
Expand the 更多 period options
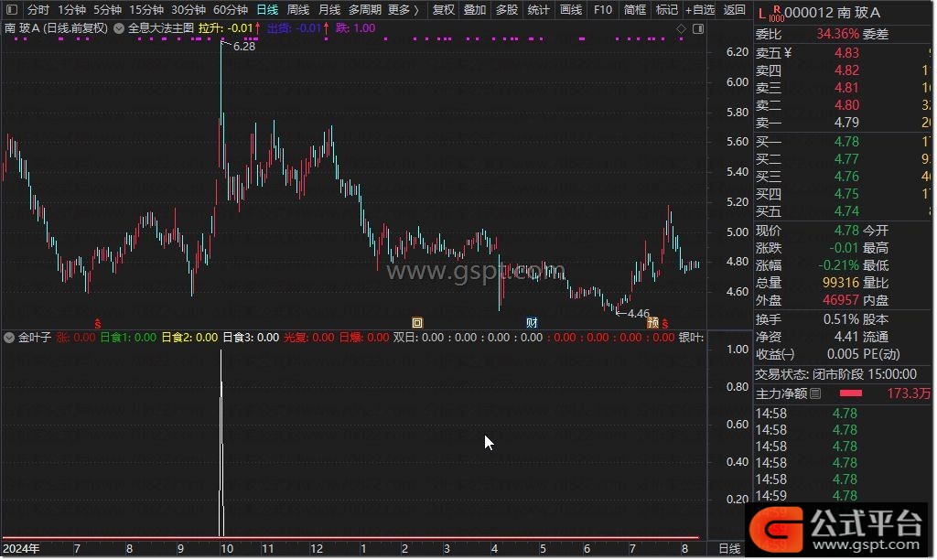[x=404, y=9]
